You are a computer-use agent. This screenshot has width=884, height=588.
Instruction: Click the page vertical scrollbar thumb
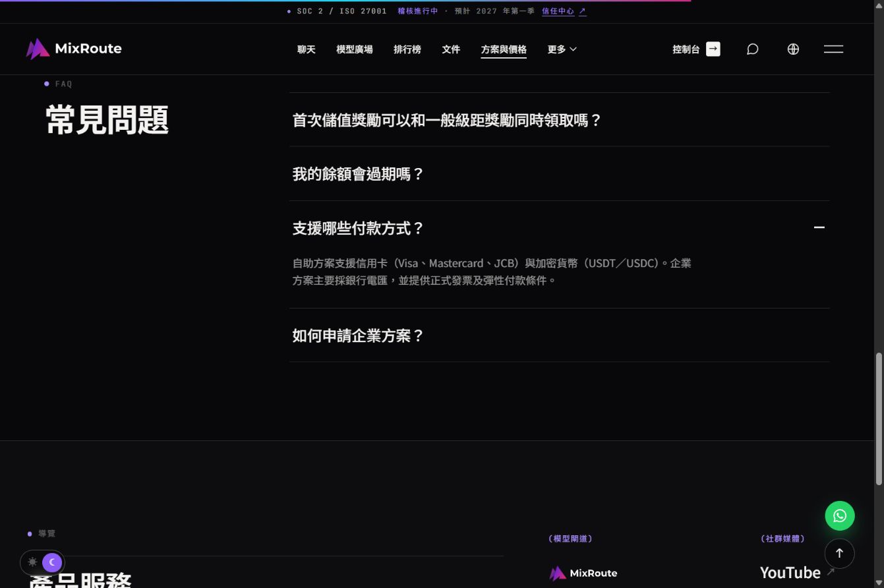tap(879, 419)
